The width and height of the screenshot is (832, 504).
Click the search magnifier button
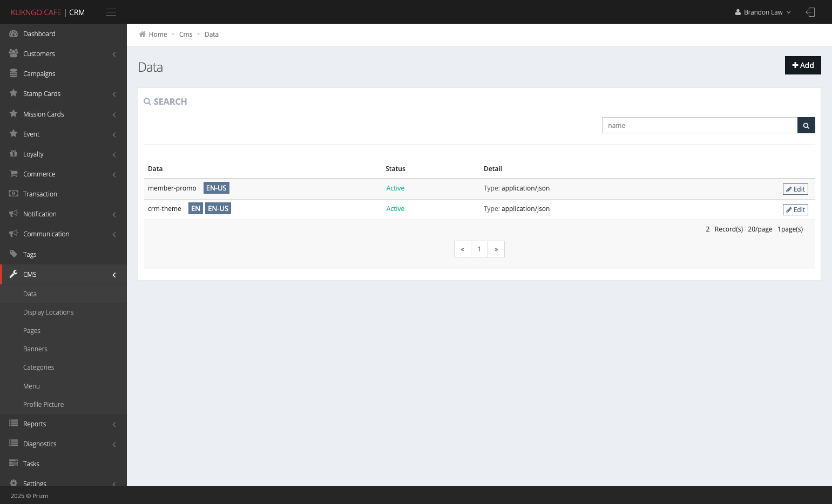[806, 125]
